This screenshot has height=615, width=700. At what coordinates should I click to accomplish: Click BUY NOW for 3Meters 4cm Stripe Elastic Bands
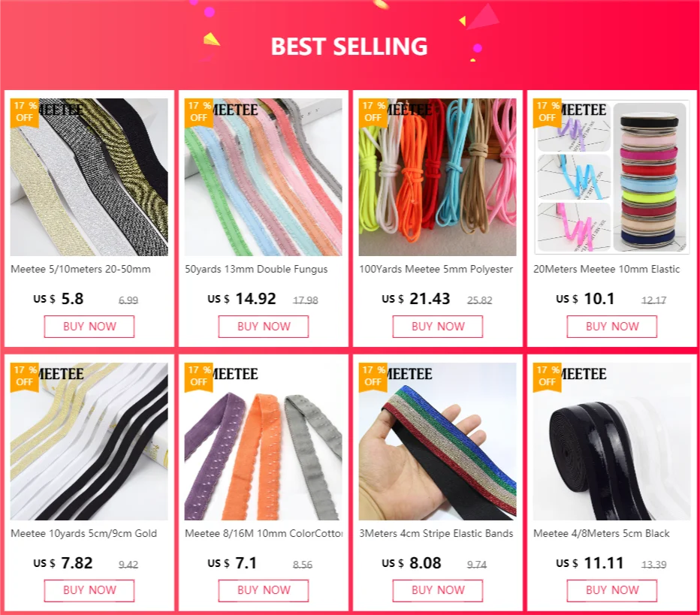pos(437,590)
